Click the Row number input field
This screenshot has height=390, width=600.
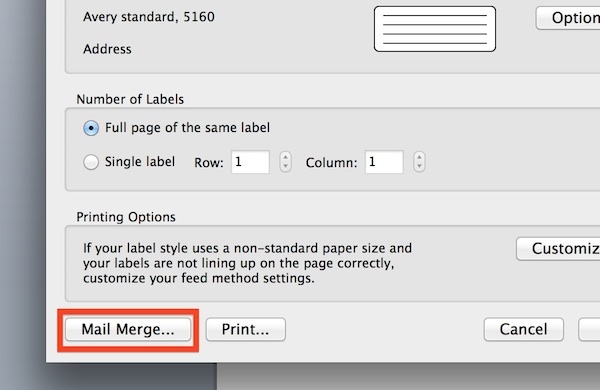[250, 162]
